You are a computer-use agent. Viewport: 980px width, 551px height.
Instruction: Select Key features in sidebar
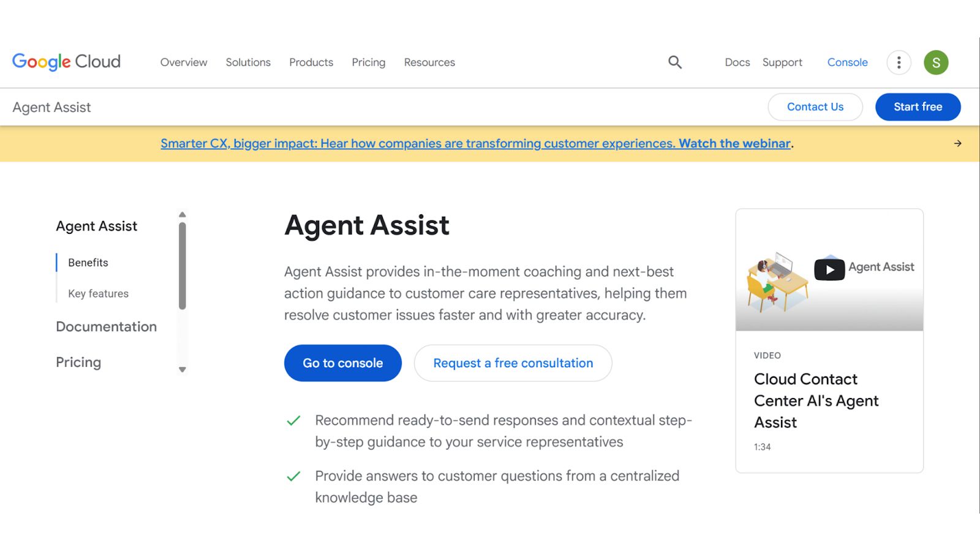point(98,294)
